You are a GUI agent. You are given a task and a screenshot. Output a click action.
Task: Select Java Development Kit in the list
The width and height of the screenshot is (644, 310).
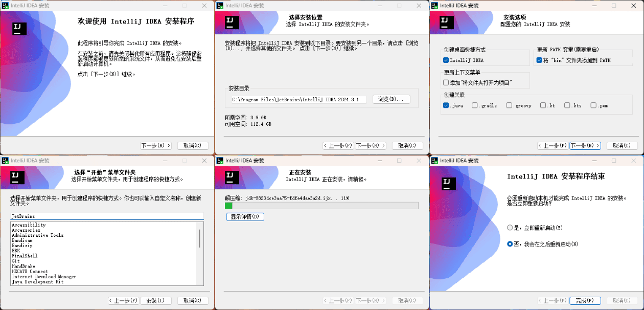(38, 282)
